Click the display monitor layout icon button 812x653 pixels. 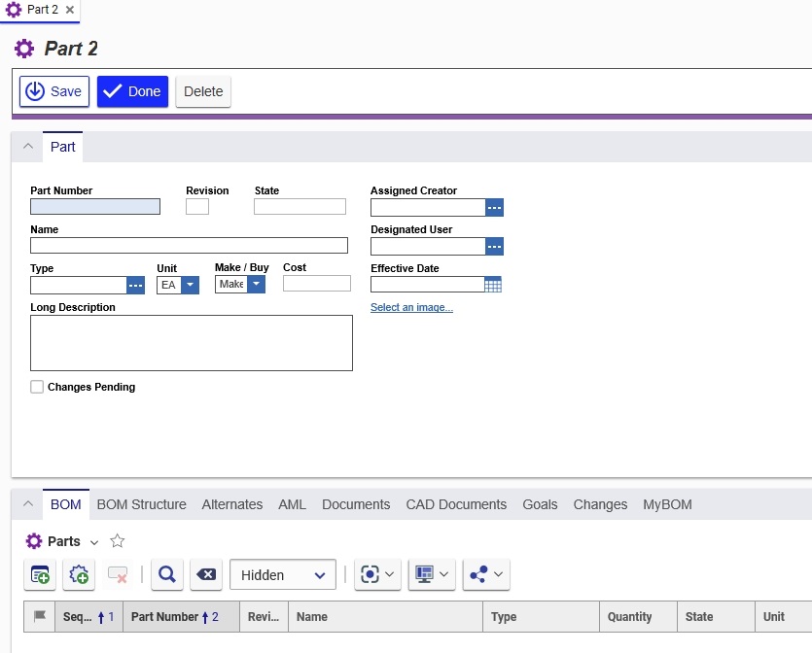click(432, 574)
